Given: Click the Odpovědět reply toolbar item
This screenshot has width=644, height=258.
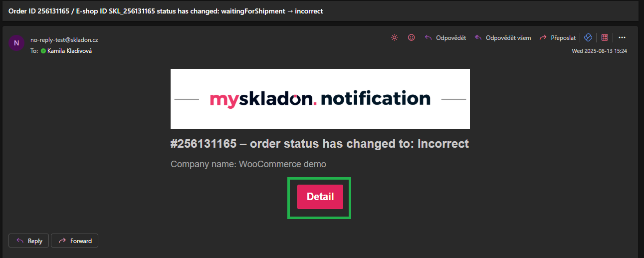Looking at the screenshot, I should click(x=445, y=37).
